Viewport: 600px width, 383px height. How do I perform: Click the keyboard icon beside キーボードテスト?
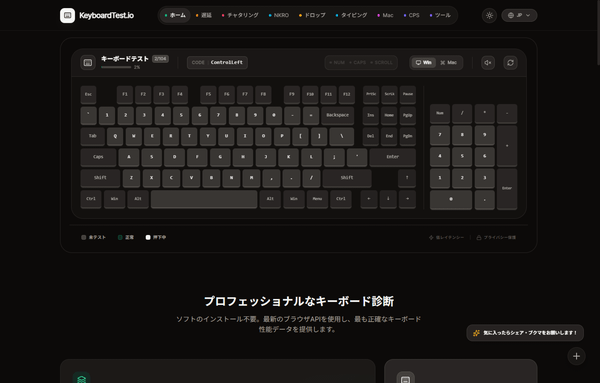[x=88, y=63]
